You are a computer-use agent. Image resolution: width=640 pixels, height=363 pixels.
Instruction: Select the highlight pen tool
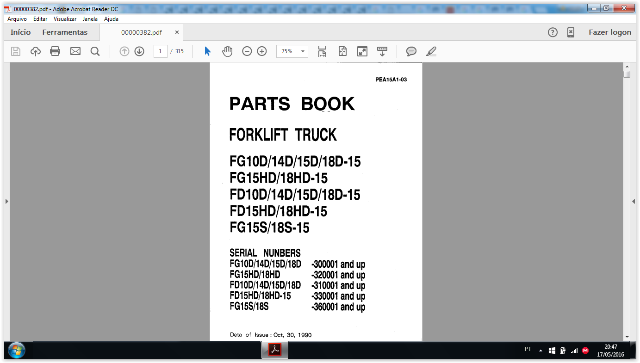click(431, 51)
